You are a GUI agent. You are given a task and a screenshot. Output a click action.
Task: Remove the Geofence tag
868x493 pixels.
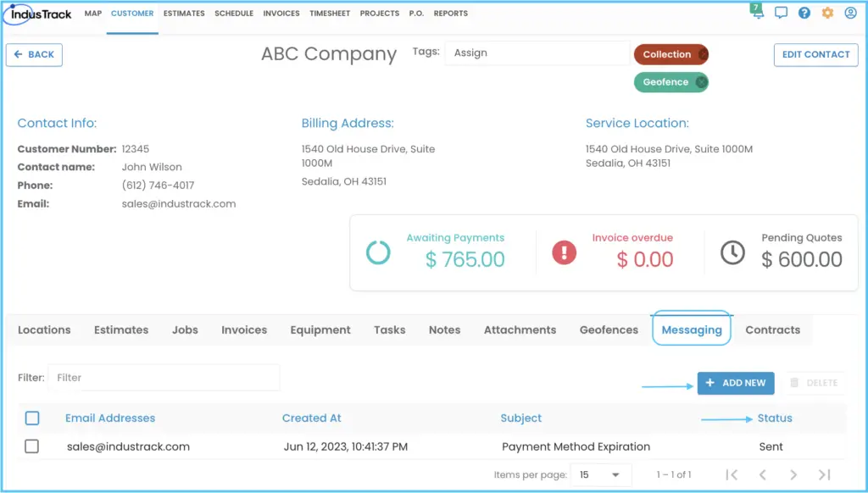[701, 82]
